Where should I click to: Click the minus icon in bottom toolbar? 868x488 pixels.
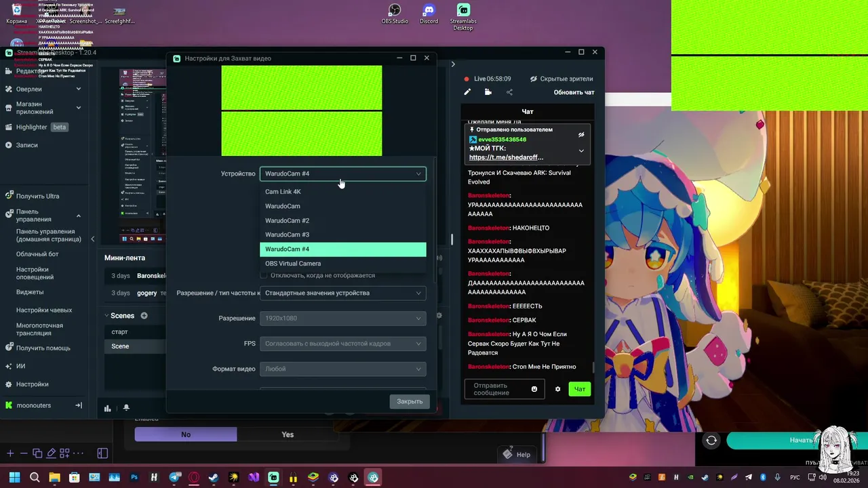coord(24,453)
